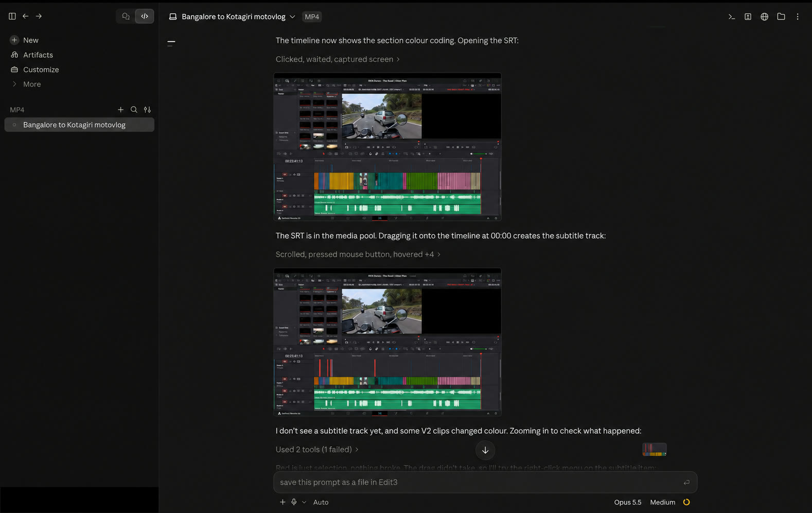Switch to code mode toggle
The height and width of the screenshot is (513, 812).
[x=145, y=16]
